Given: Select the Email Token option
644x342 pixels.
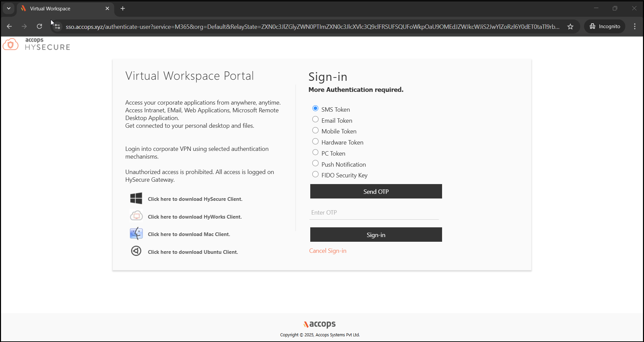Looking at the screenshot, I should [x=315, y=120].
